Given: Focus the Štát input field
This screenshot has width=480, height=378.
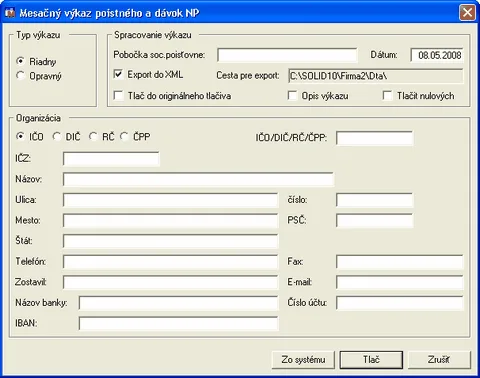Looking at the screenshot, I should coord(170,241).
